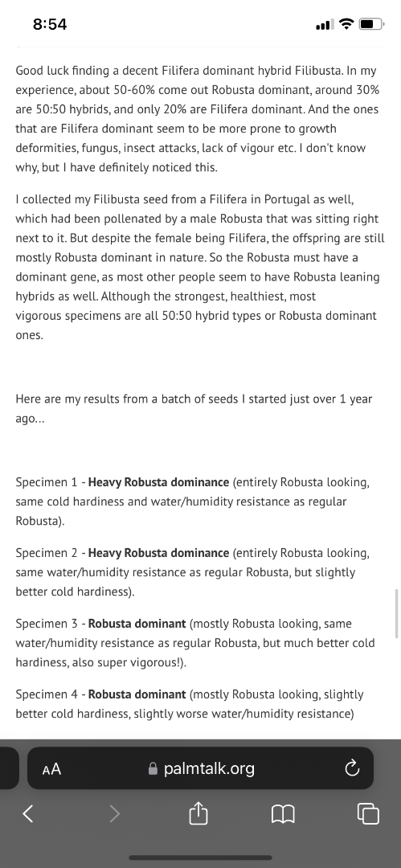
Task: Tap the 8:54 clock in status bar
Action: 50,24
